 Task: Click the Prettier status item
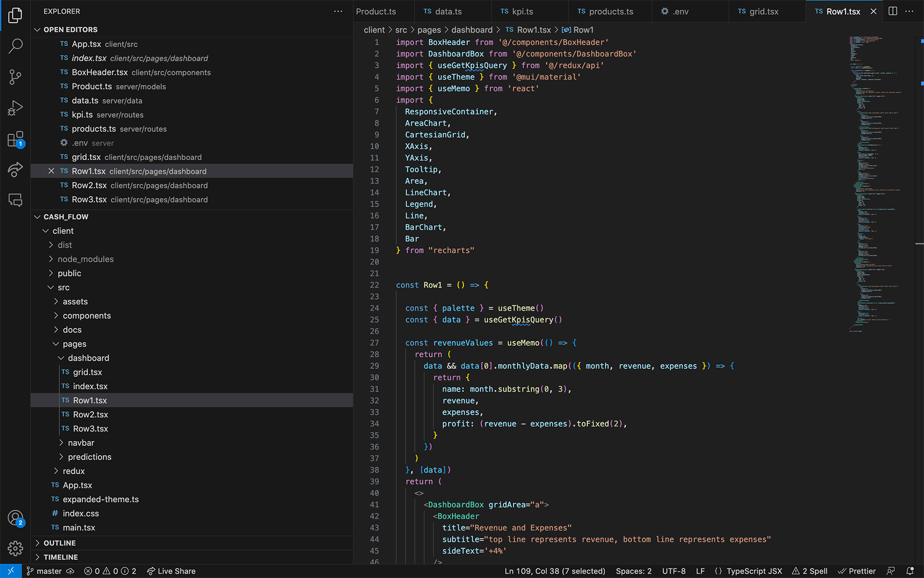click(x=857, y=571)
